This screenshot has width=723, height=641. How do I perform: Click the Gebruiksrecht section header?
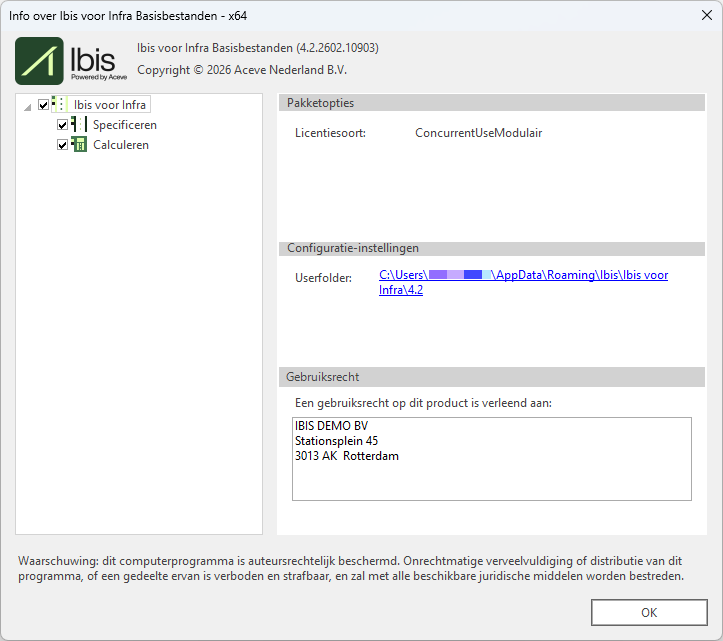491,377
